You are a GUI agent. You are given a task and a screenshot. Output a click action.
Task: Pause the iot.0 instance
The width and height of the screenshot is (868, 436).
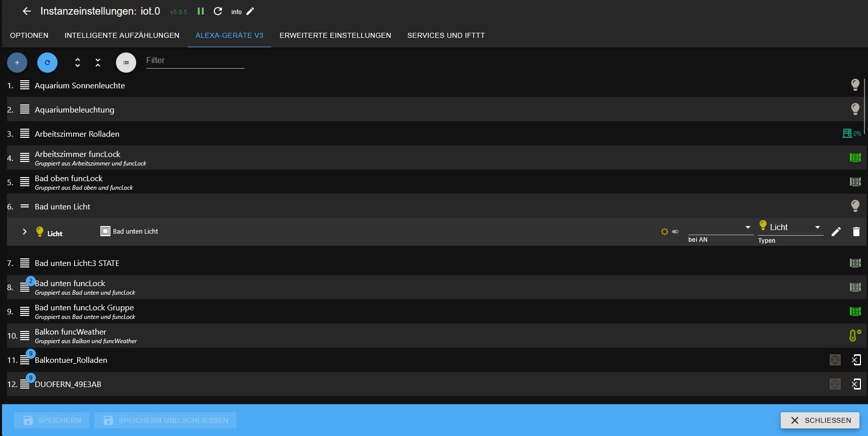click(201, 11)
